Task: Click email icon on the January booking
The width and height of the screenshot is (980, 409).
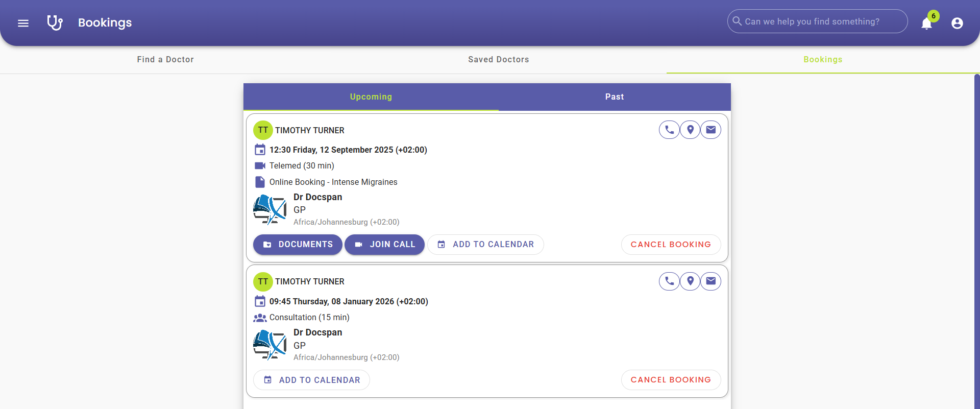Action: click(710, 281)
